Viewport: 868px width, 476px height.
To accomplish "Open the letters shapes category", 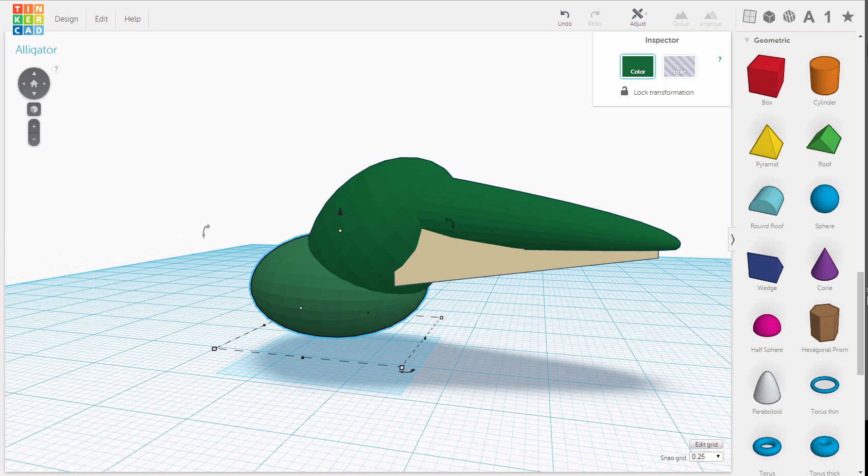I will (x=809, y=17).
